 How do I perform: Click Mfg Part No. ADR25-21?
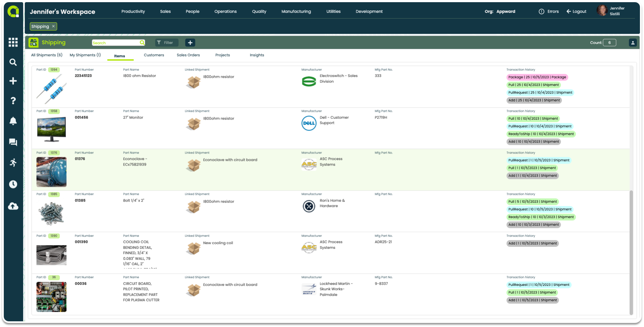coord(383,242)
